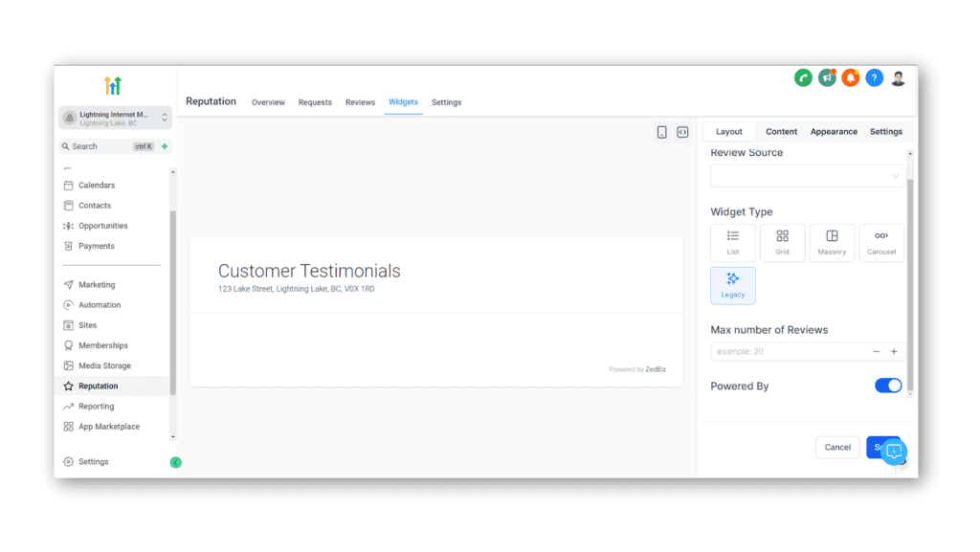Viewport: 980px width, 552px height.
Task: Check notifications via the bell icon
Action: pyautogui.click(x=851, y=77)
